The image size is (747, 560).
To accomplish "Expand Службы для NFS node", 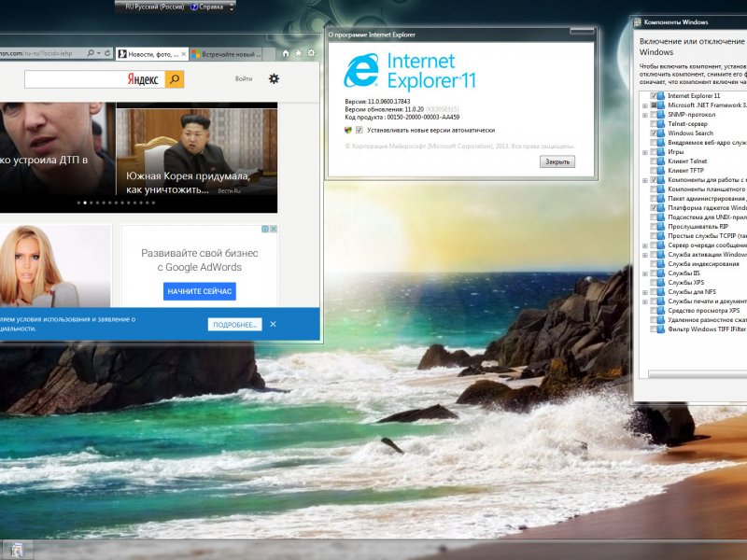I will click(x=645, y=292).
